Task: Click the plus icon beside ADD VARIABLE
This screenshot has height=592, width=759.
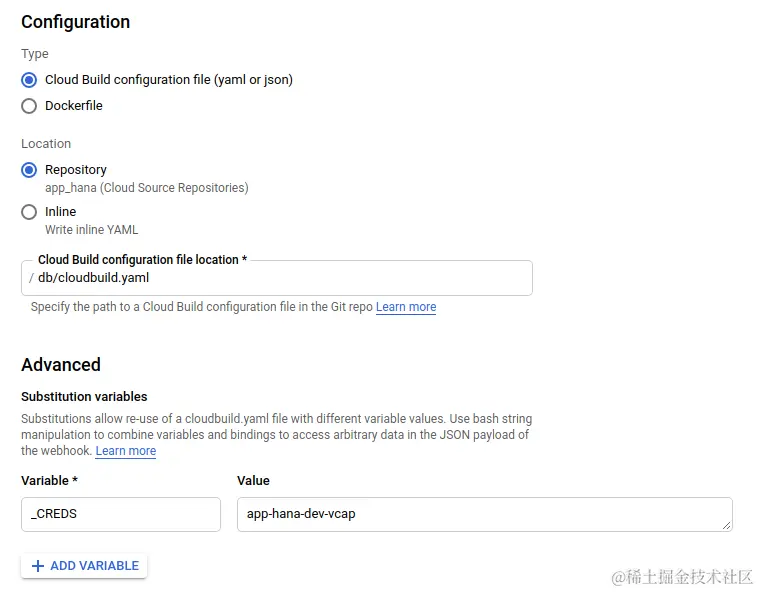Action: pos(38,566)
